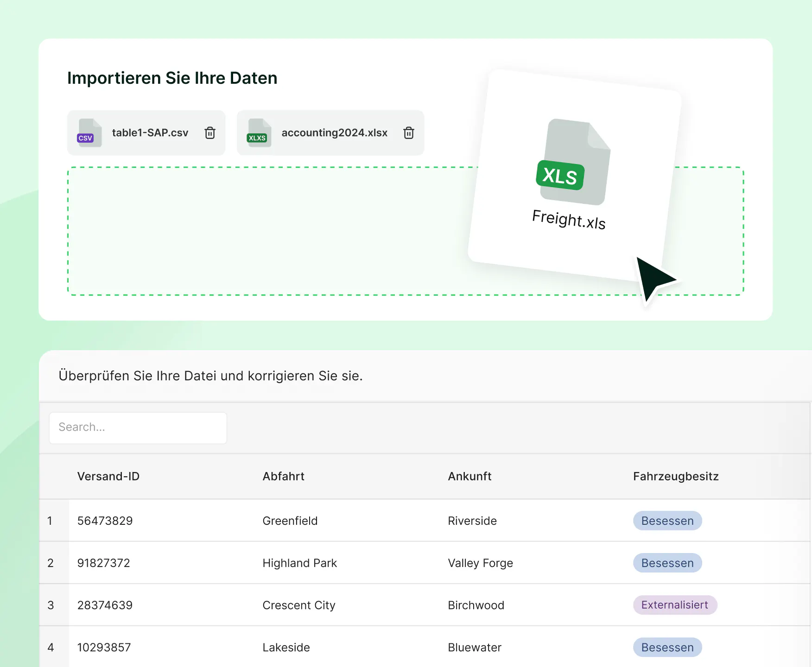Click the CSV file type icon
Screen dimensions: 812x667
click(89, 133)
